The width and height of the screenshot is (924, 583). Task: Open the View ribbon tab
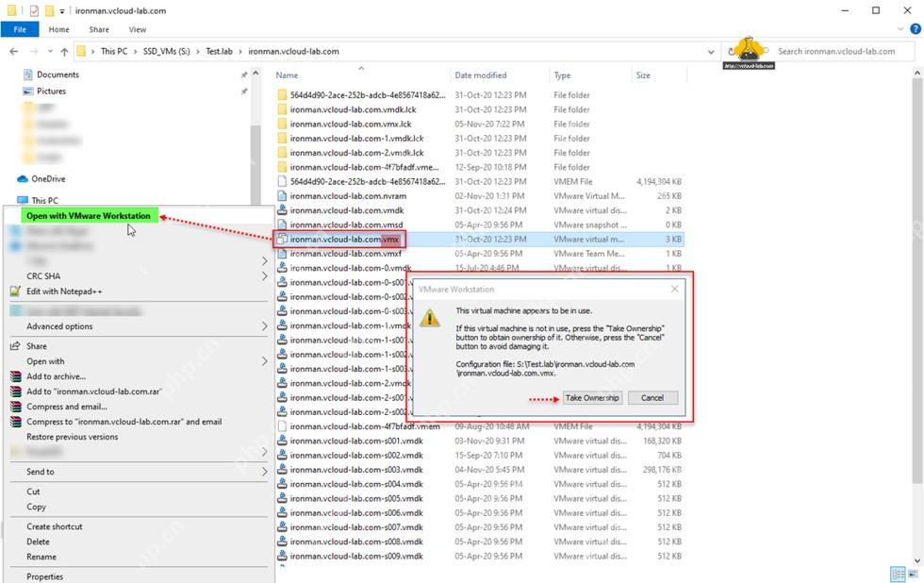[138, 29]
